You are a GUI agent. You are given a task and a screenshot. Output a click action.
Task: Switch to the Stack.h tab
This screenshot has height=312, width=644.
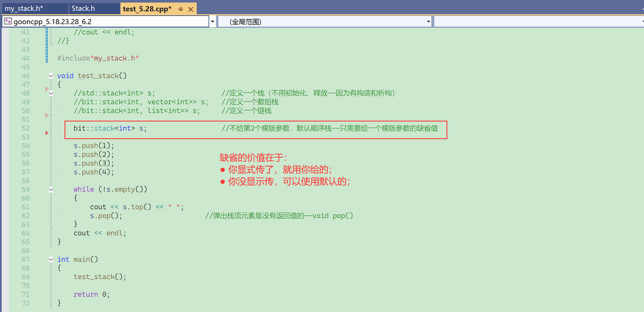pos(83,9)
